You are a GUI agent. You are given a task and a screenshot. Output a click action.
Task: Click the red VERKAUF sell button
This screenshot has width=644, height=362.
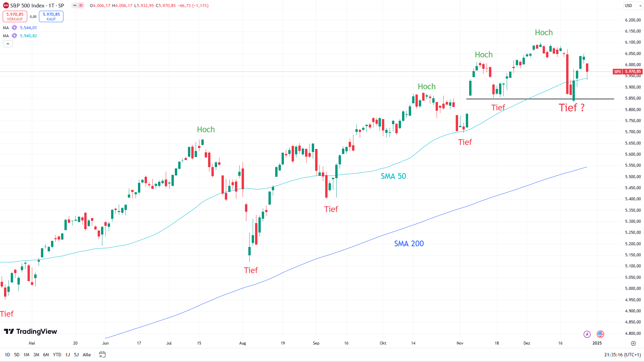click(x=15, y=16)
